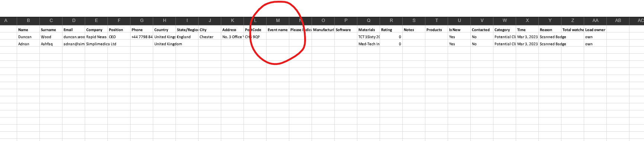
Task: Click the 'Time' header cell
Action: point(527,29)
